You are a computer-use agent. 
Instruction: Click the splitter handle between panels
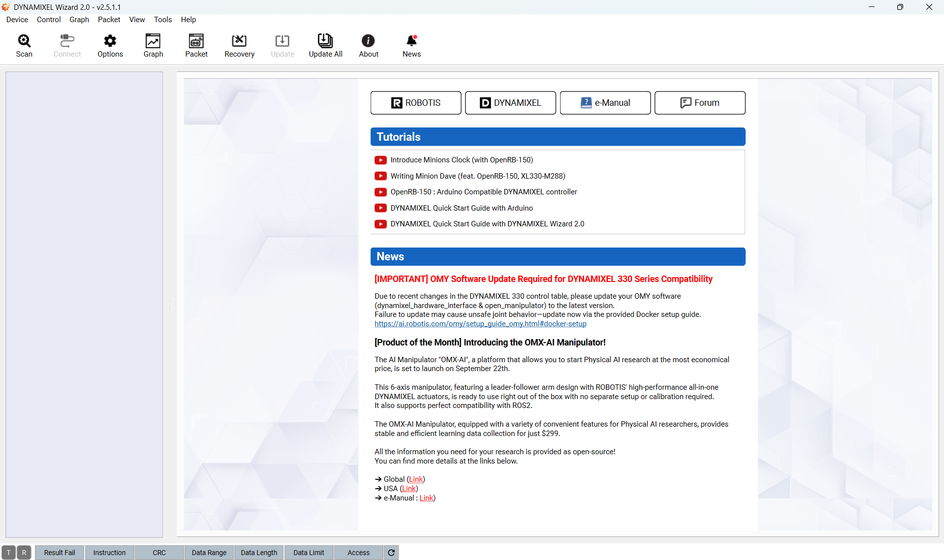170,305
